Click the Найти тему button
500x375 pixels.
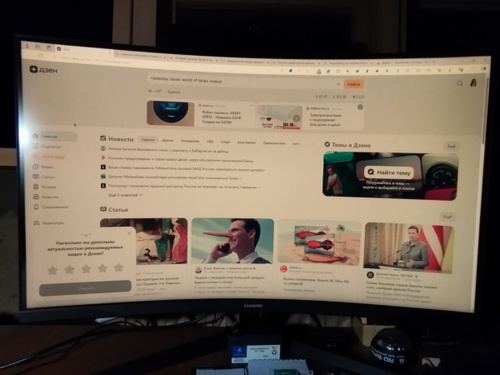(389, 172)
